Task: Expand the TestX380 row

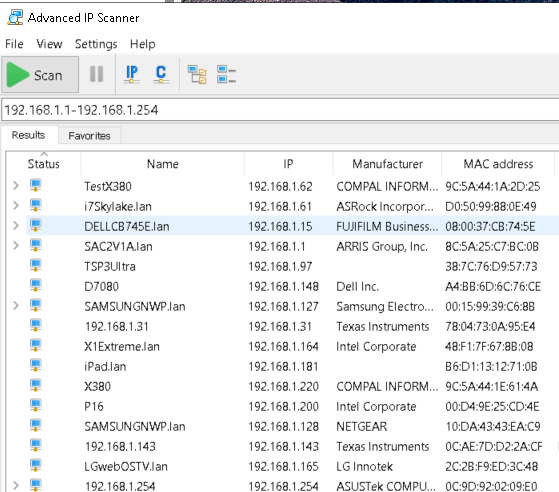Action: tap(16, 185)
